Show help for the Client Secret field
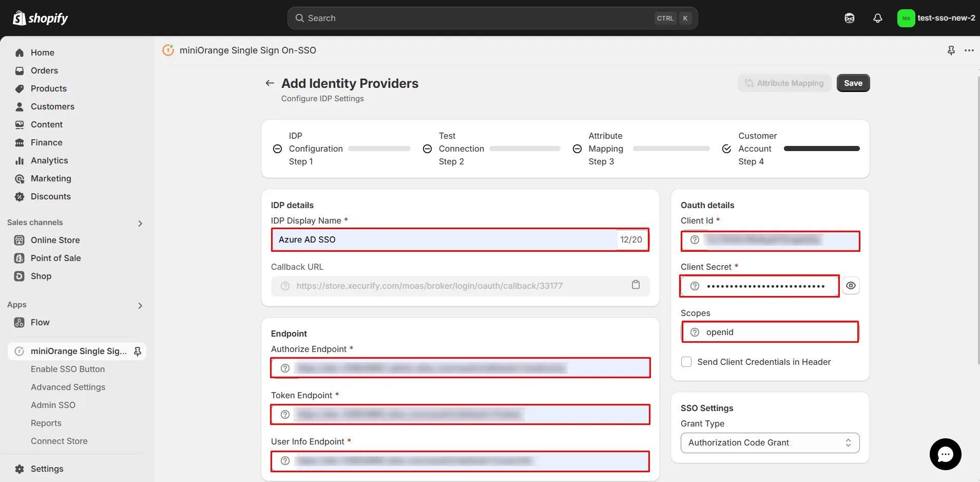This screenshot has height=482, width=980. [695, 286]
